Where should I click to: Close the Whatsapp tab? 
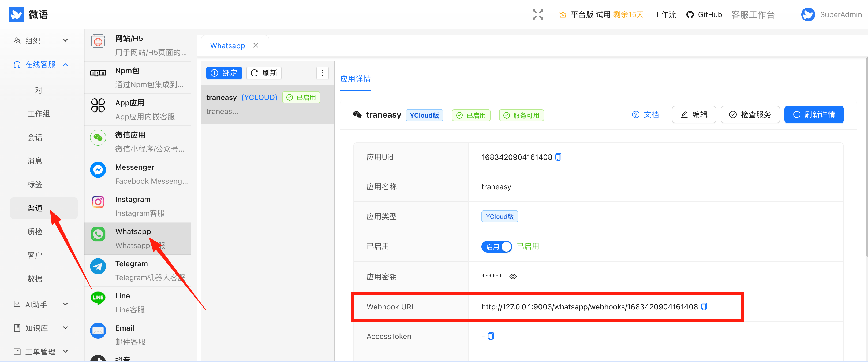click(256, 45)
